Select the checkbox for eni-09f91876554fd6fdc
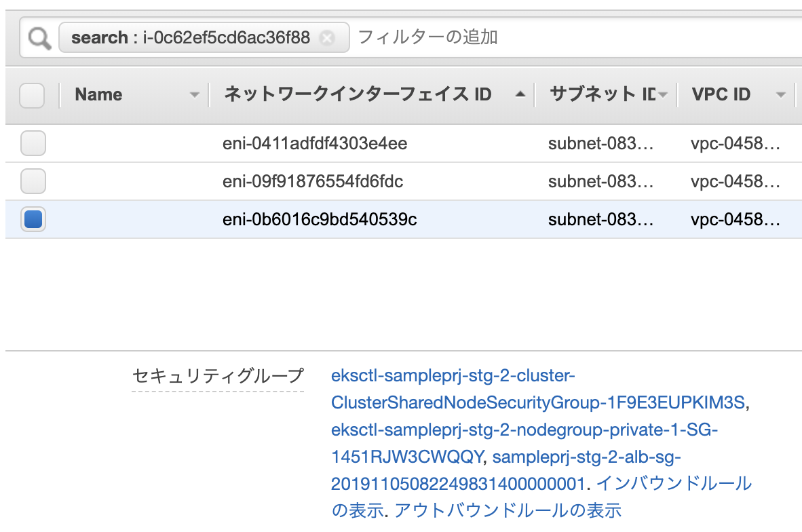The width and height of the screenshot is (802, 532). coord(33,181)
